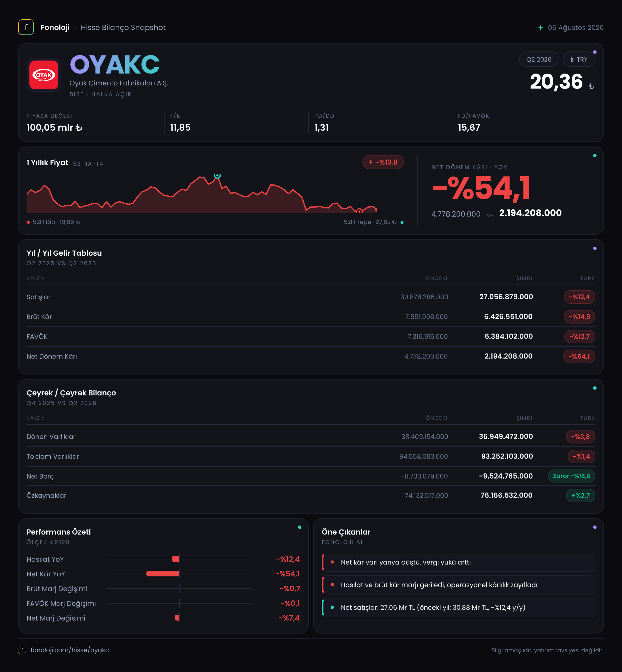The width and height of the screenshot is (622, 672).
Task: Click the 52-week low marker on price chart
Action: click(x=359, y=211)
